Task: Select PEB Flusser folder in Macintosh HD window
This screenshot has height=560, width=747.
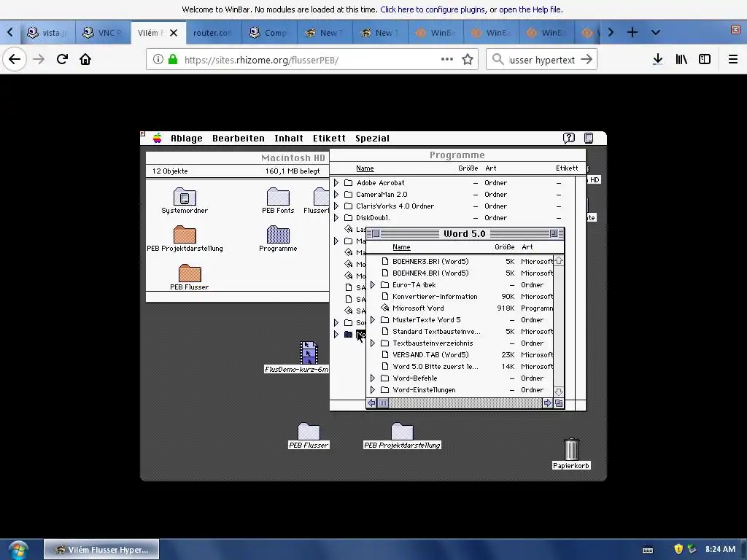Action: click(190, 273)
